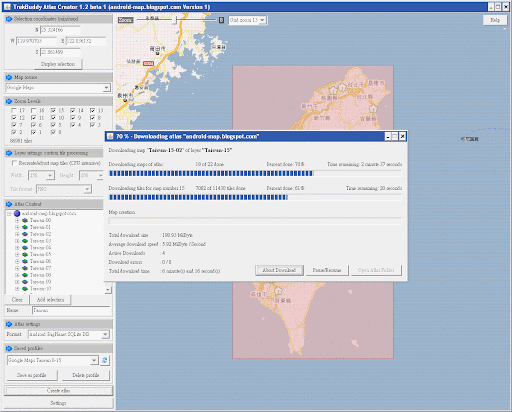Click the blue globe atlas icon in tree

[x=17, y=213]
